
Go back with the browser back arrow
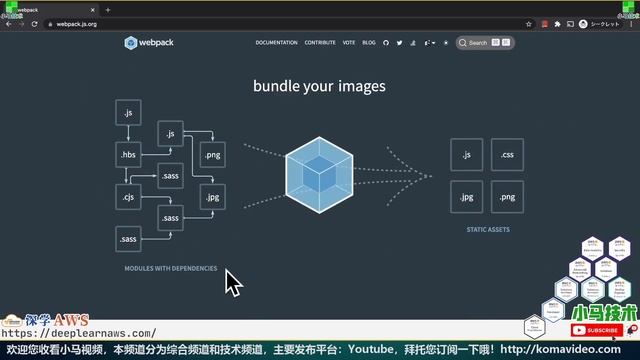(9, 24)
